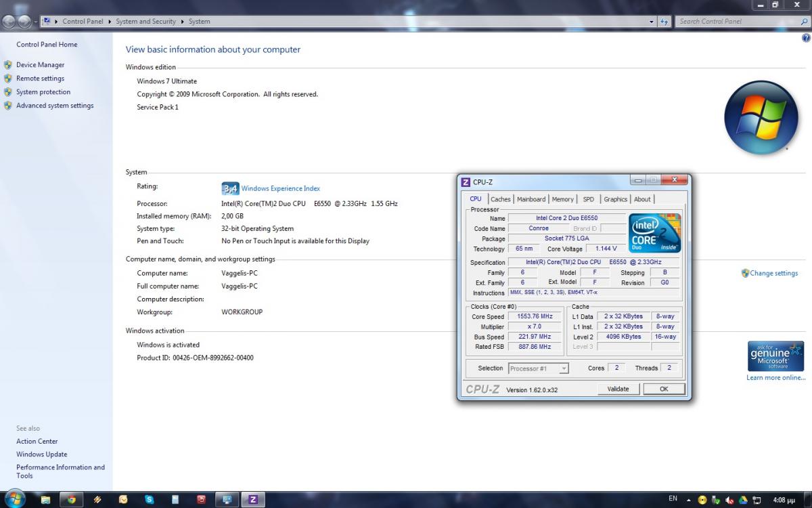812x508 pixels.
Task: Open System protection
Action: click(x=43, y=92)
